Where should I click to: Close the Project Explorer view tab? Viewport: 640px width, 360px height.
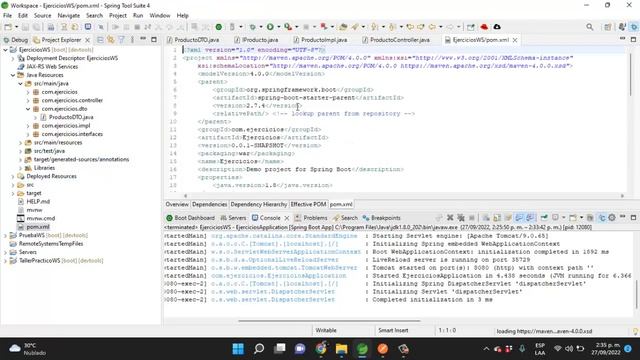87,40
